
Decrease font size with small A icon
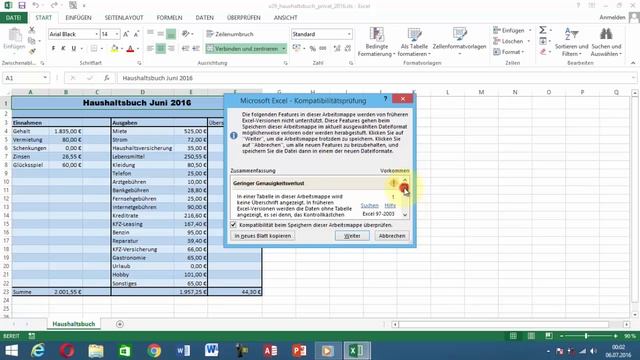click(x=136, y=34)
